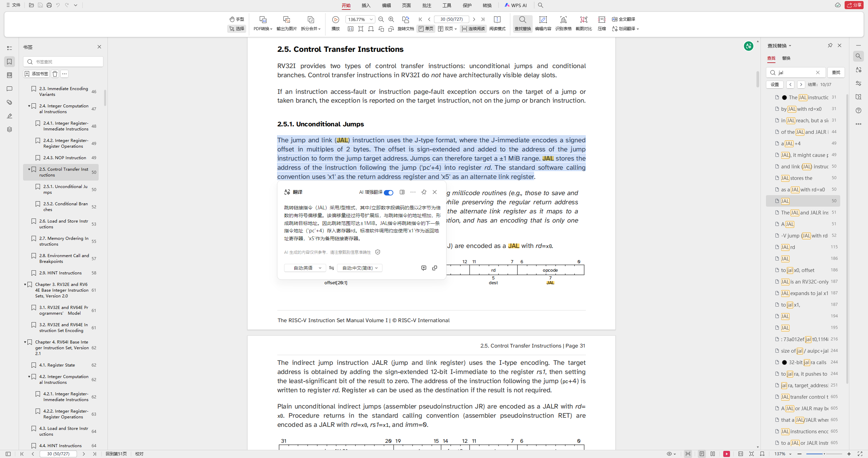The image size is (868, 458).
Task: Adjust the status bar zoom slider
Action: [824, 454]
